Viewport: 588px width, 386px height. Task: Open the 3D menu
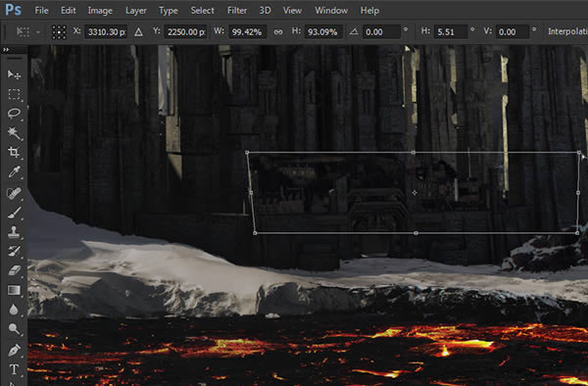point(266,11)
